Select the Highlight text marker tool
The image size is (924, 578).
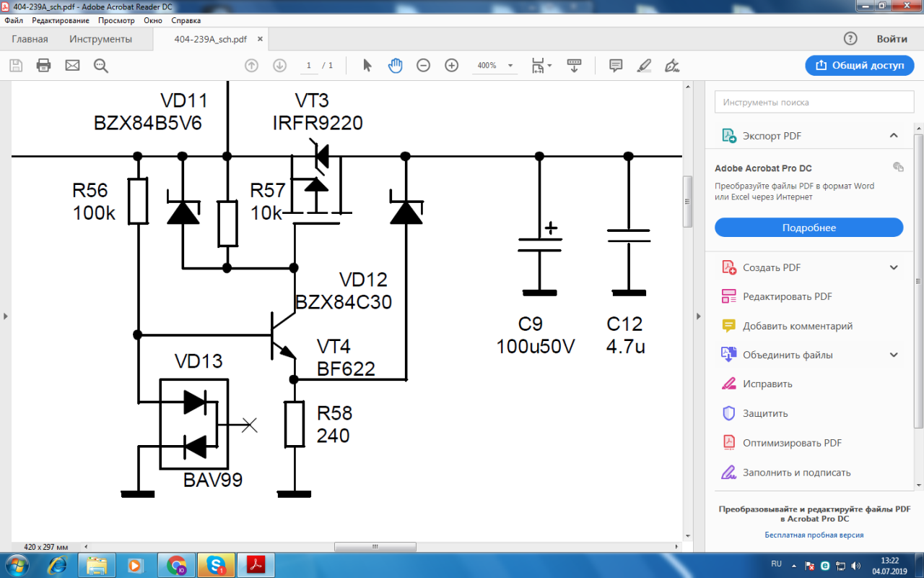tap(644, 66)
